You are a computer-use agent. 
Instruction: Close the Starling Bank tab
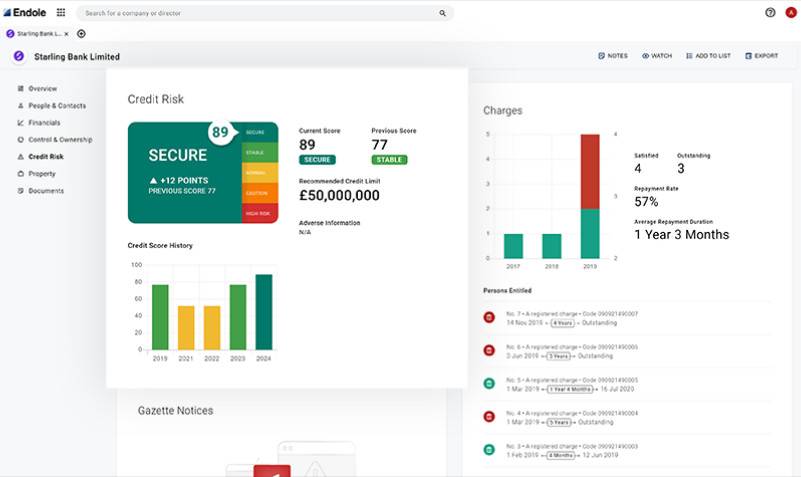click(68, 34)
